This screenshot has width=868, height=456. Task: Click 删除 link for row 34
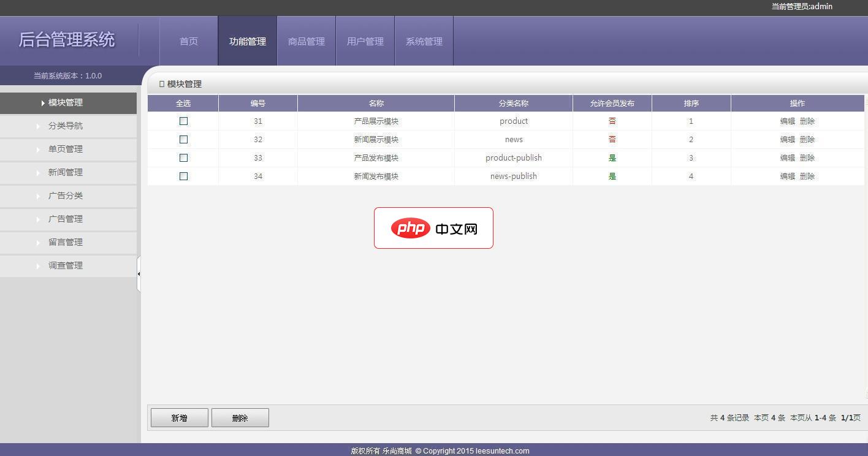click(x=807, y=177)
